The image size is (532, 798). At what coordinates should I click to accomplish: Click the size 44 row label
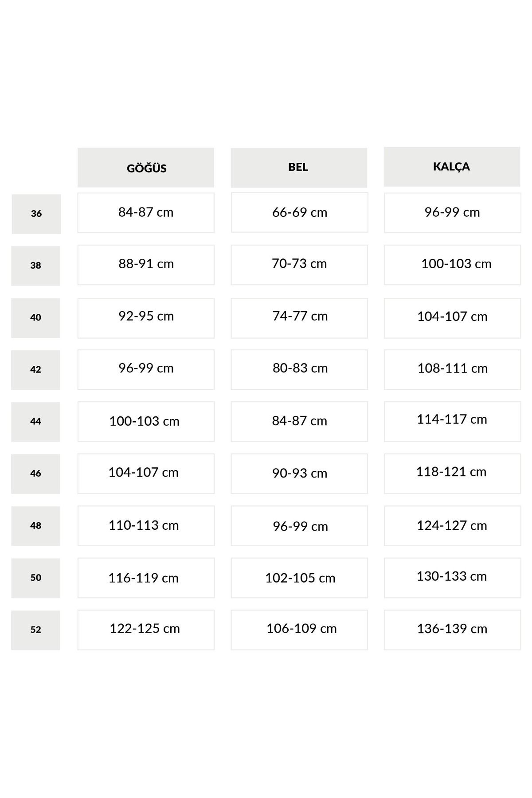[x=36, y=422]
